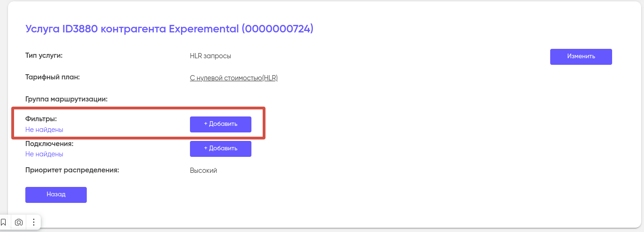Viewport: 644px width, 232px height.
Task: Click the Группа маршрутизации label
Action: [x=66, y=99]
